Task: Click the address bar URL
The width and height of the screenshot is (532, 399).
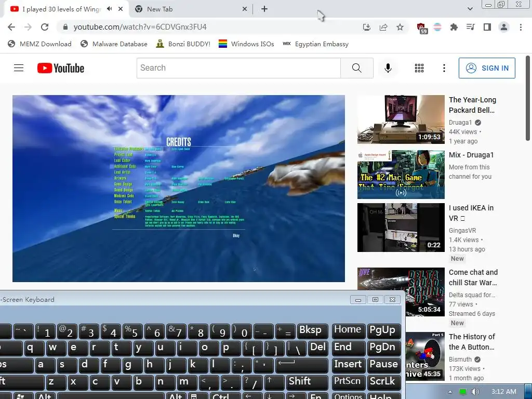Action: coord(140,27)
